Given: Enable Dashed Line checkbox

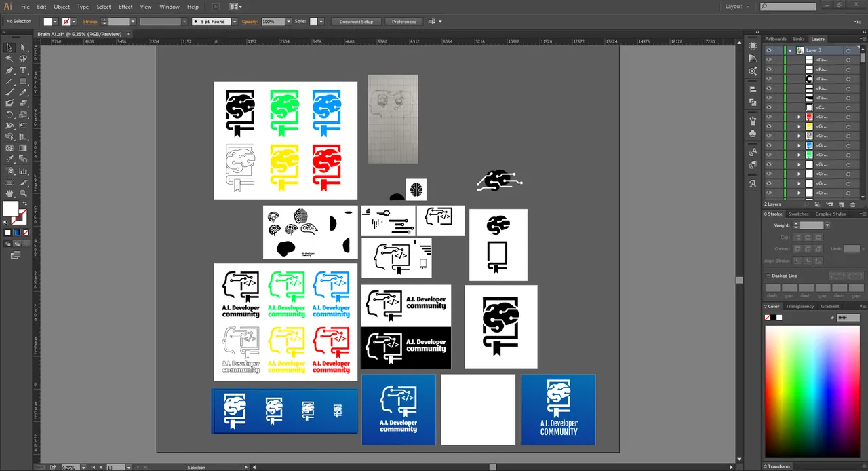Looking at the screenshot, I should click(x=768, y=276).
